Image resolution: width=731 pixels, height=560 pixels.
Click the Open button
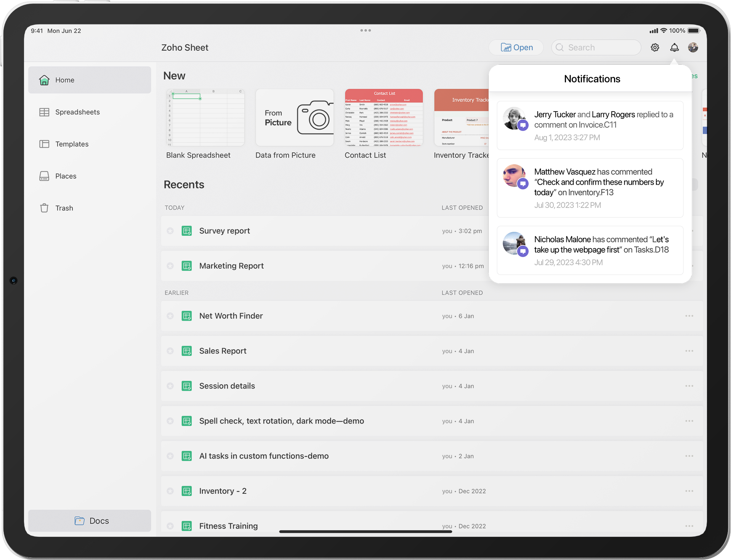pos(516,48)
